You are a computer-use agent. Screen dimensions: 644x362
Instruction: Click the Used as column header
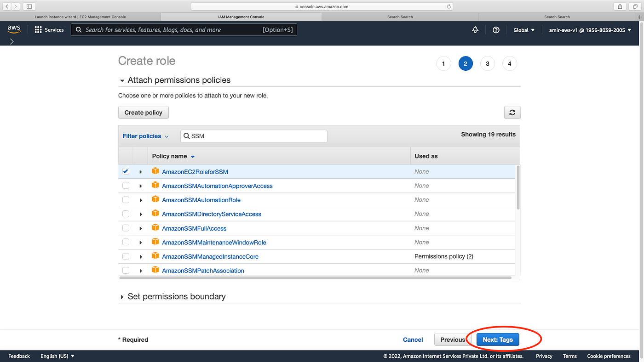(x=426, y=156)
